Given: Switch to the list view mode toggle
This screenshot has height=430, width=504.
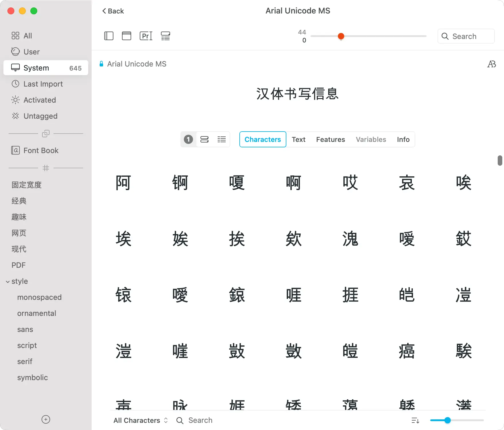Looking at the screenshot, I should (221, 139).
